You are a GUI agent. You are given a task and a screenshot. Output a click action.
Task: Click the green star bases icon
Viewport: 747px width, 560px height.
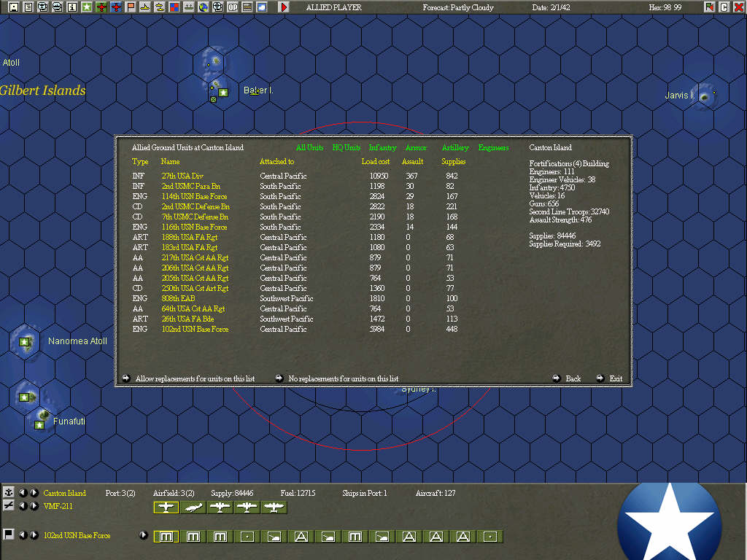(87, 7)
